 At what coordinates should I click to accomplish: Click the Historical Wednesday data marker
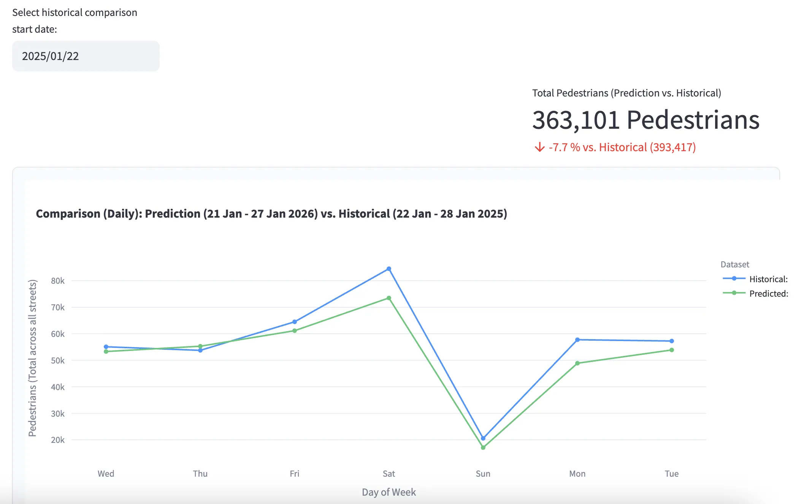[106, 347]
